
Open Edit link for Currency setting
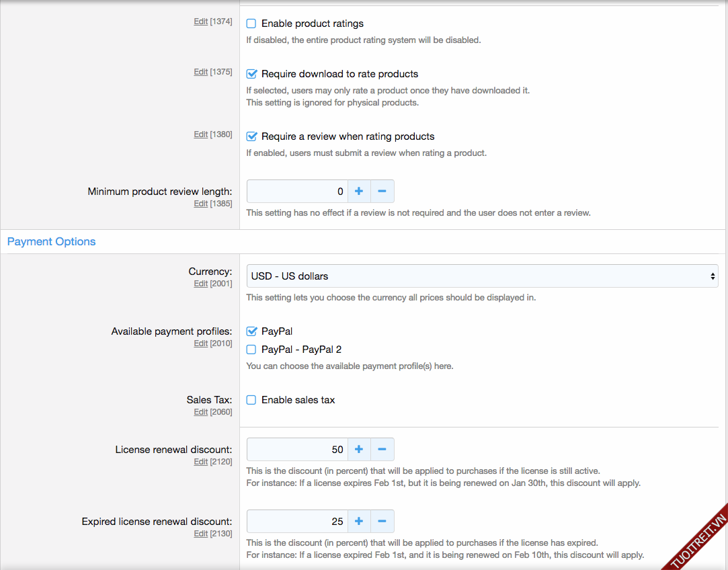(200, 284)
